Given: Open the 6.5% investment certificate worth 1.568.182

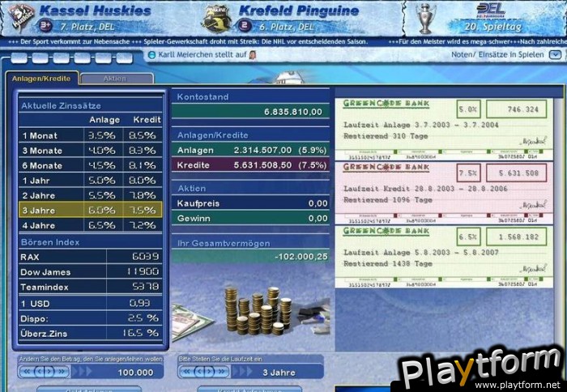Looking at the screenshot, I should point(444,257).
